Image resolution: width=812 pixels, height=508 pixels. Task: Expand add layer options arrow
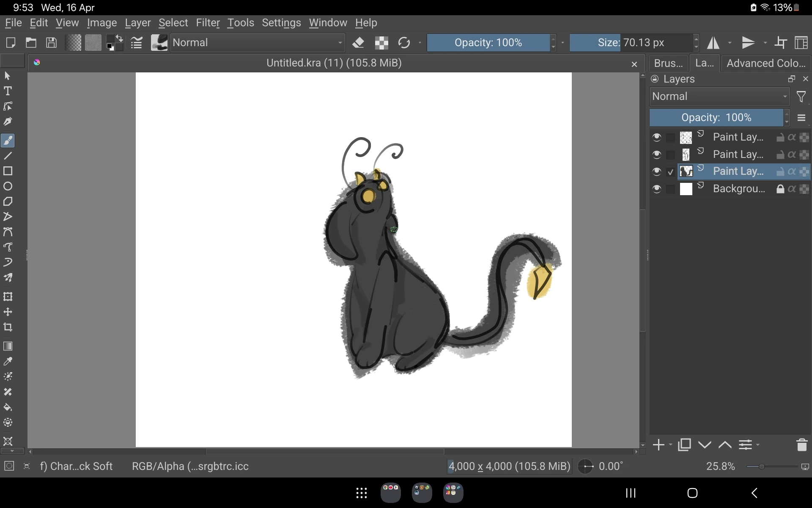[x=671, y=445]
